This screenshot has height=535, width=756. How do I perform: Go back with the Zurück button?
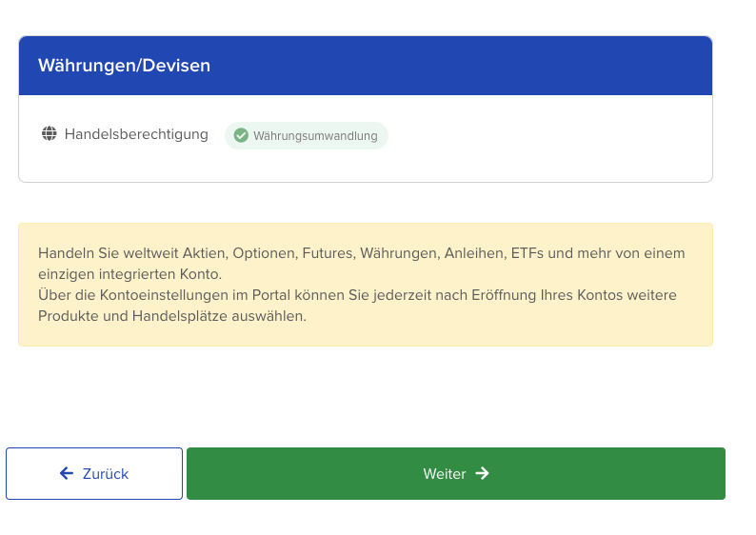tap(94, 473)
